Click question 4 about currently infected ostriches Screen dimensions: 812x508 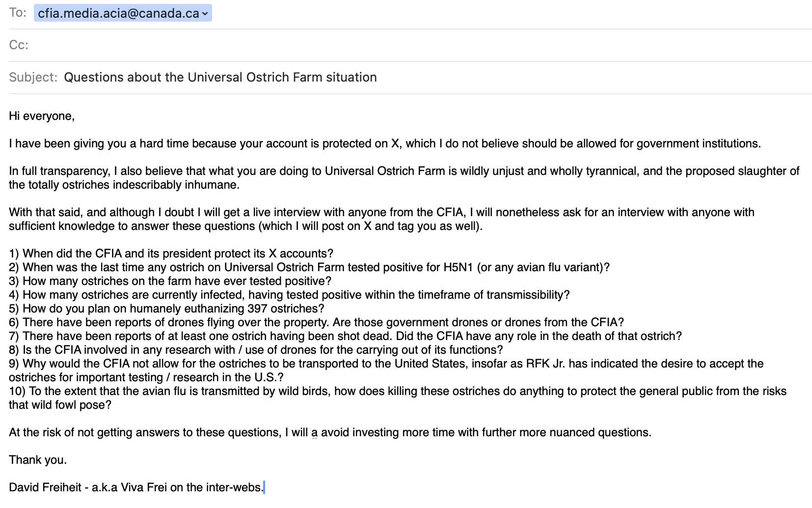click(x=289, y=295)
